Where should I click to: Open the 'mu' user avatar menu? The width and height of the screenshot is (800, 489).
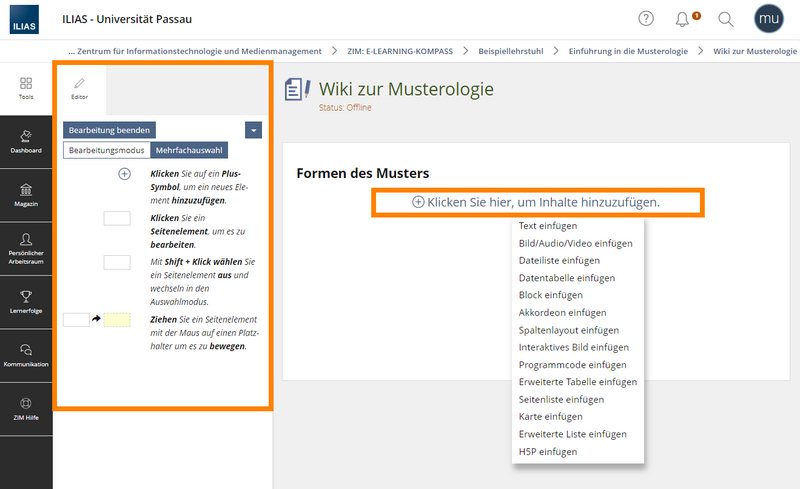pyautogui.click(x=769, y=19)
